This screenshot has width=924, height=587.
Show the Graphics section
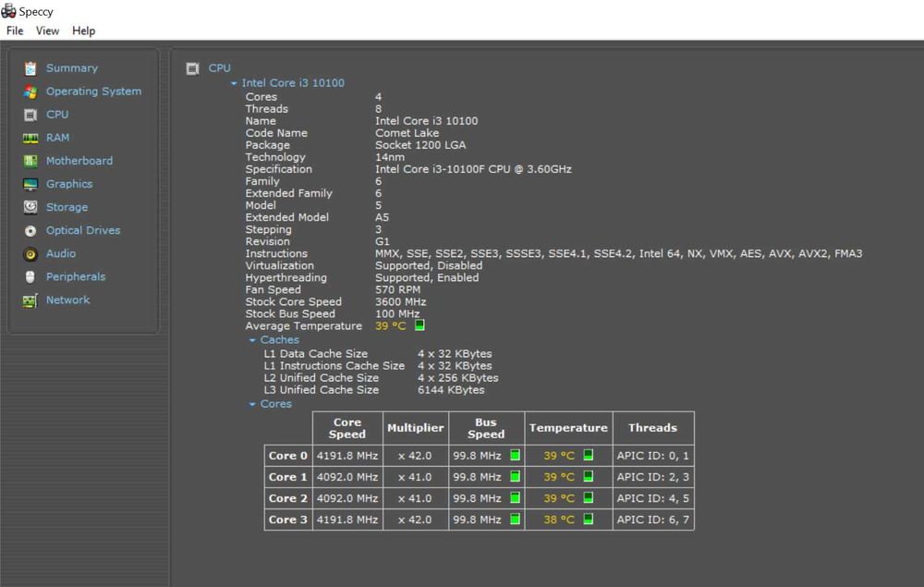[x=69, y=184]
